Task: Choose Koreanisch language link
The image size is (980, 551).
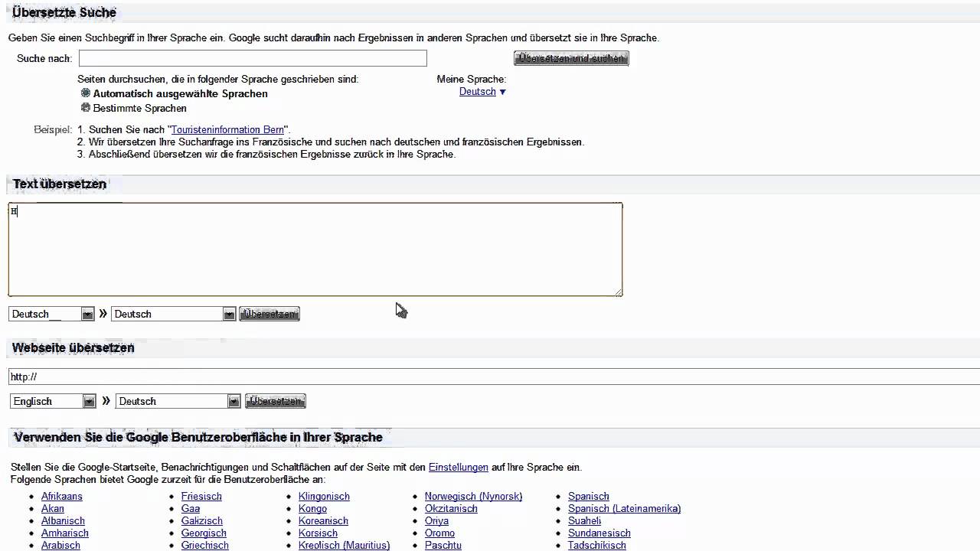Action: point(323,520)
